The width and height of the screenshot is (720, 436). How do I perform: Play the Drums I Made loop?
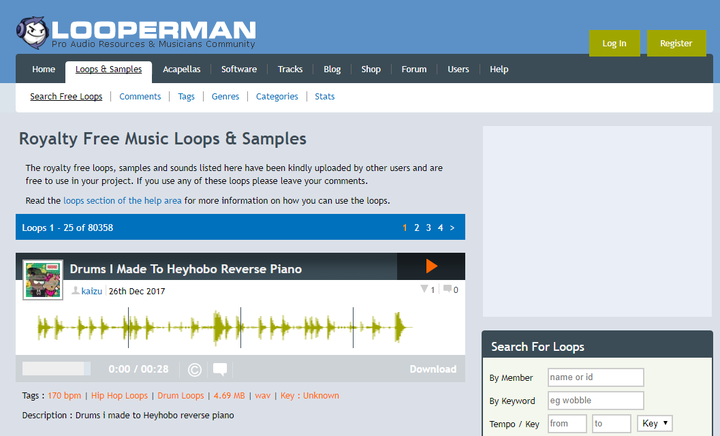point(431,266)
